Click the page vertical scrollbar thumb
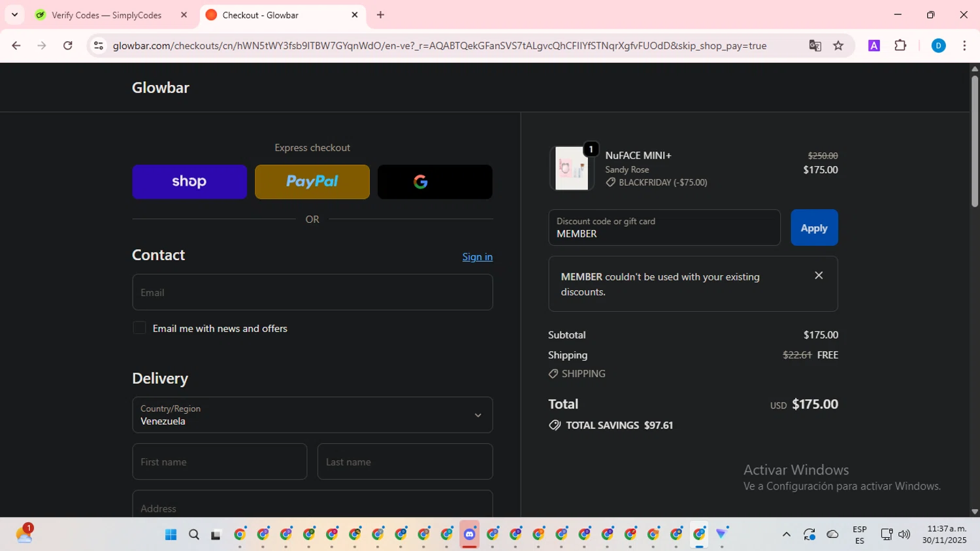The width and height of the screenshot is (980, 551). tap(975, 141)
